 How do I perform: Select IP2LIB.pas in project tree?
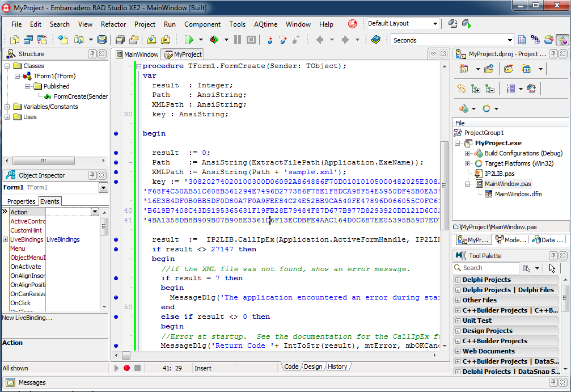[499, 174]
